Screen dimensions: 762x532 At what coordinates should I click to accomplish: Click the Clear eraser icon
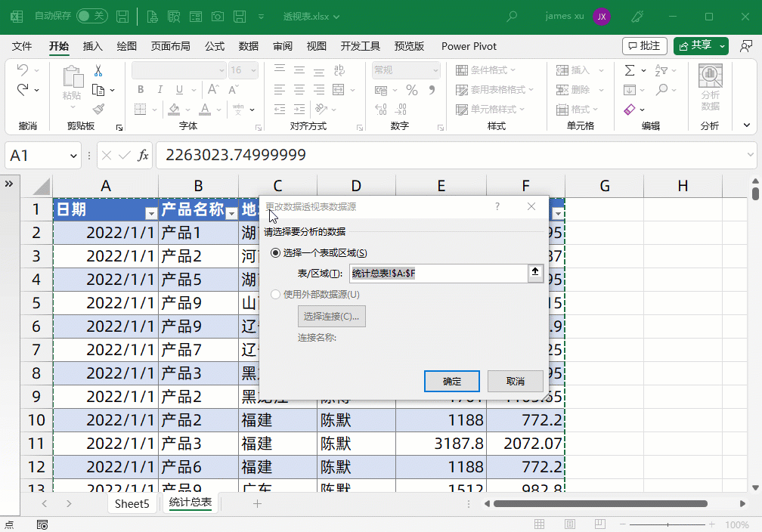(629, 110)
